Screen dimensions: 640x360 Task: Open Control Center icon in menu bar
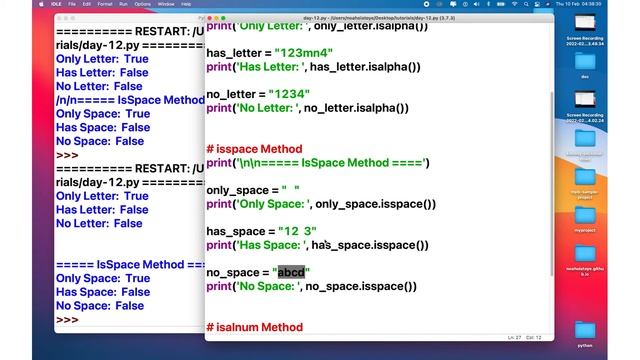(537, 4)
